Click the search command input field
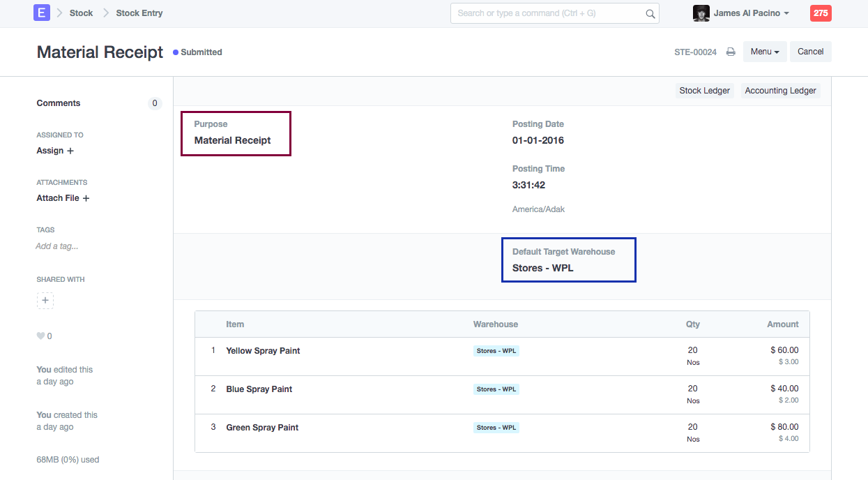Image resolution: width=868 pixels, height=480 pixels. 547,13
